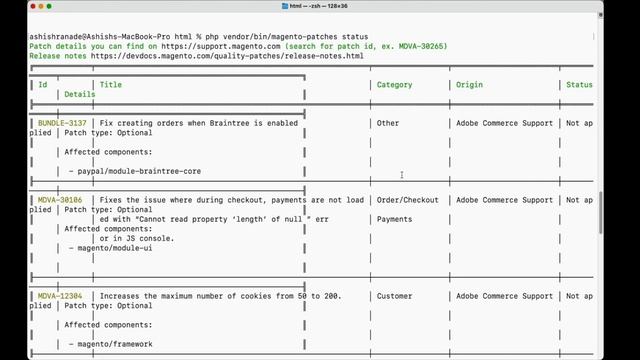Select the patch id BUNDLE-3137

point(62,123)
